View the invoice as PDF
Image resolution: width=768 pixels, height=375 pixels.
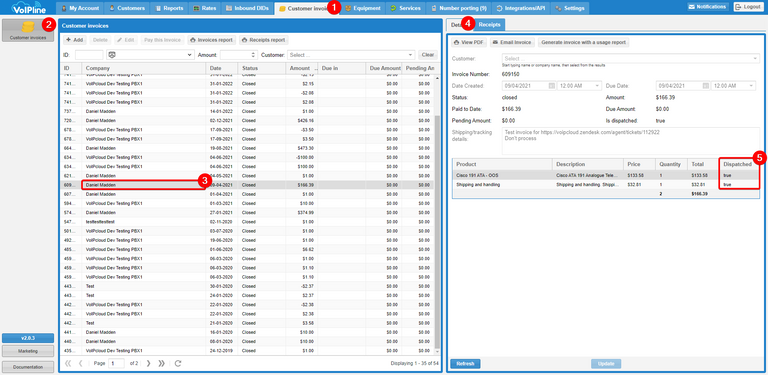tap(468, 43)
